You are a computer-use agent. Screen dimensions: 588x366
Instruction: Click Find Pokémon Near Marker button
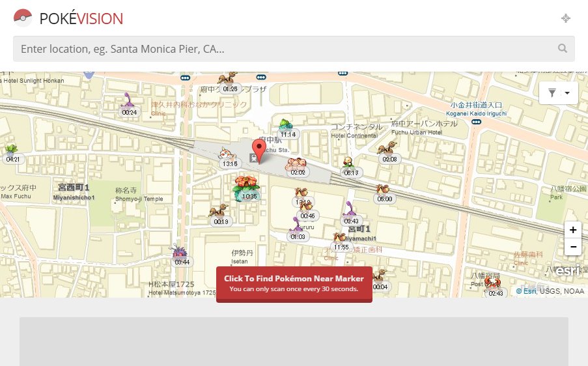294,284
